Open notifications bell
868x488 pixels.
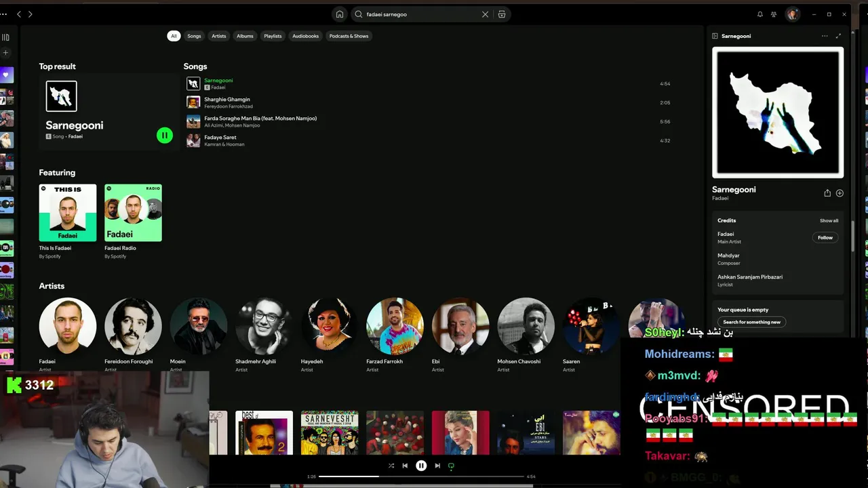[x=759, y=14]
